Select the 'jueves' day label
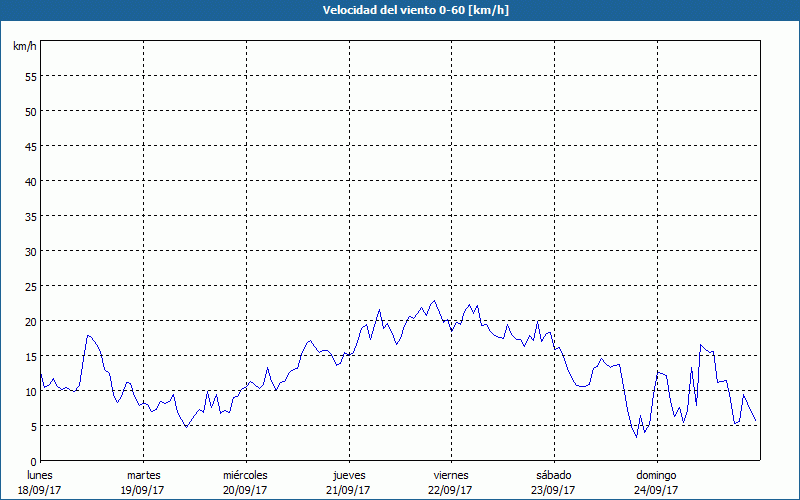This screenshot has width=800, height=500. click(x=348, y=475)
